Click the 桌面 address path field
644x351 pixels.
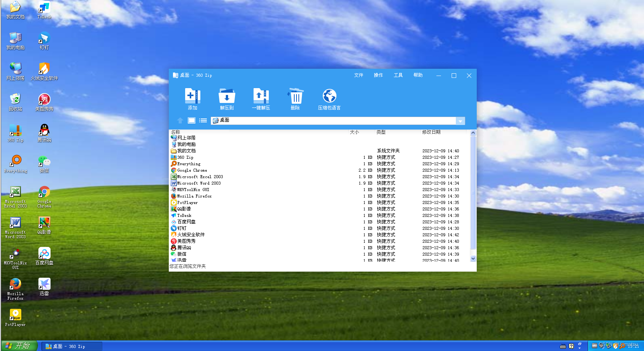point(334,120)
